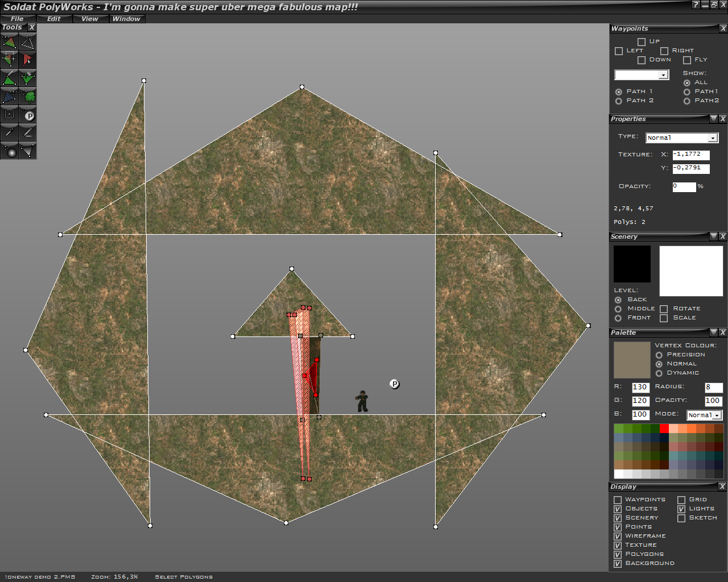728x582 pixels.
Task: Open the File menu
Action: (x=17, y=19)
